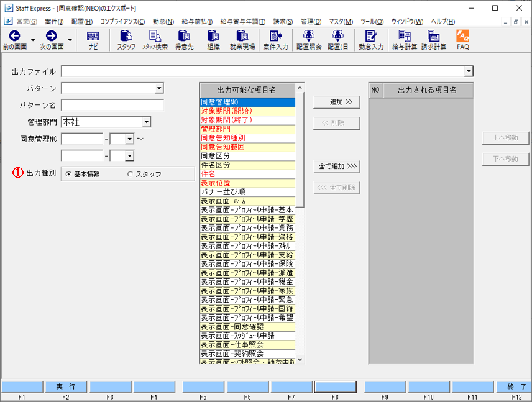Image resolution: width=532 pixels, height=402 pixels.
Task: Select 表示画面-仕事照会 list item
Action: pos(248,345)
